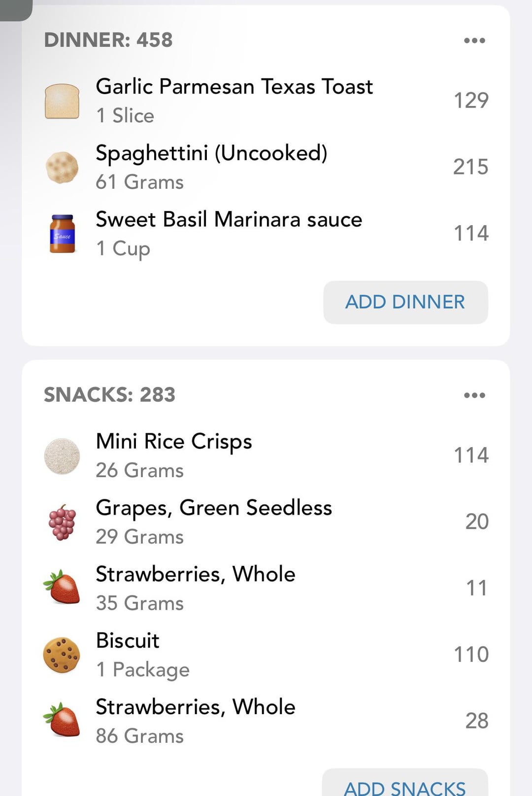Select the Spaghettini (Uncooked) food entry
This screenshot has height=796, width=532.
click(266, 167)
